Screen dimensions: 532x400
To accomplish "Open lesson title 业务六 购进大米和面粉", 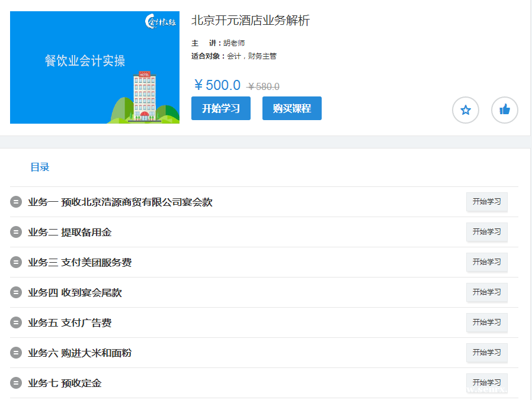I will [80, 353].
